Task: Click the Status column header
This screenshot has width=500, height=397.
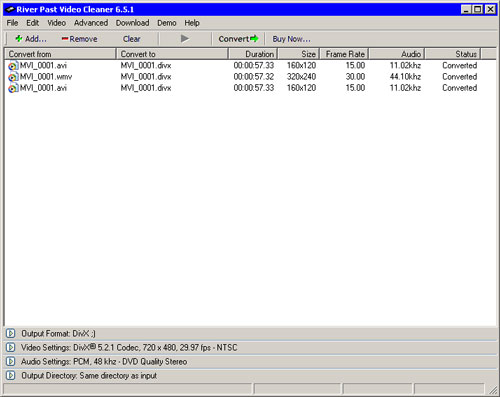Action: tap(453, 54)
